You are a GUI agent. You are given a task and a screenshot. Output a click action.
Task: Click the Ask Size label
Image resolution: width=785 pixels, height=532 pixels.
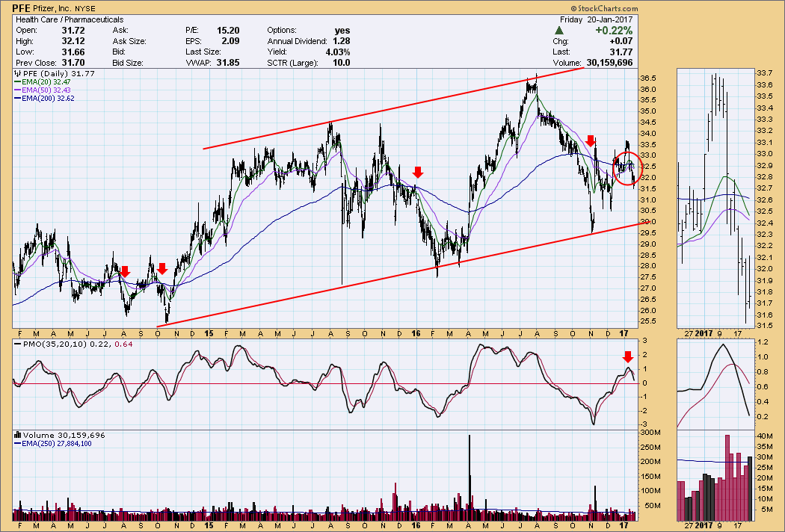[129, 42]
